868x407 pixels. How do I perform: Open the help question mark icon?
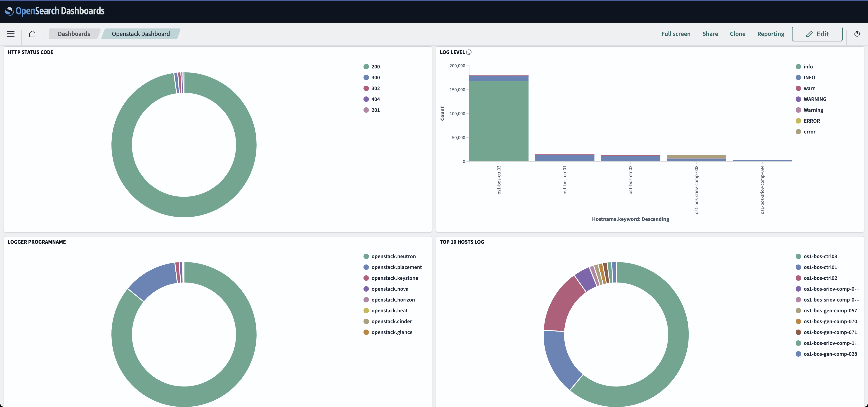click(857, 34)
